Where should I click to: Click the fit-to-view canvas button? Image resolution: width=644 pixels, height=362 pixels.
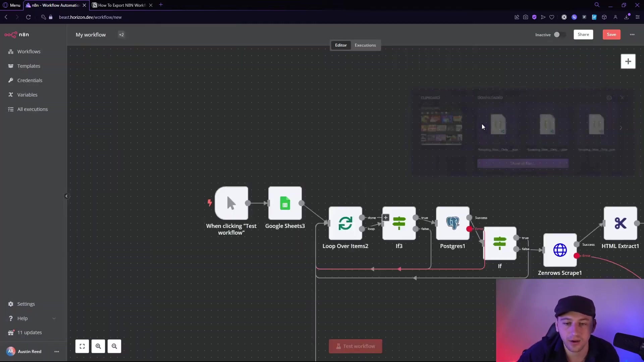click(x=82, y=346)
